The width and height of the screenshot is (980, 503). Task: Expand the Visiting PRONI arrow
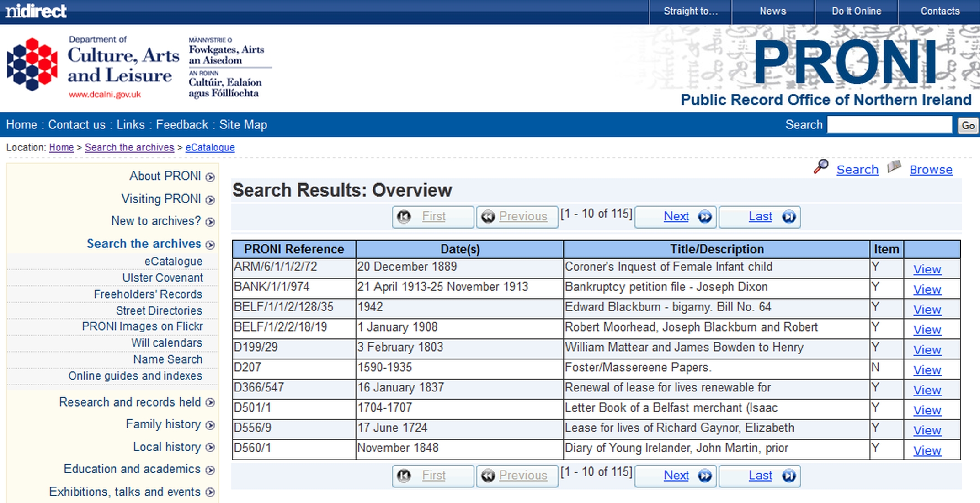tap(210, 200)
